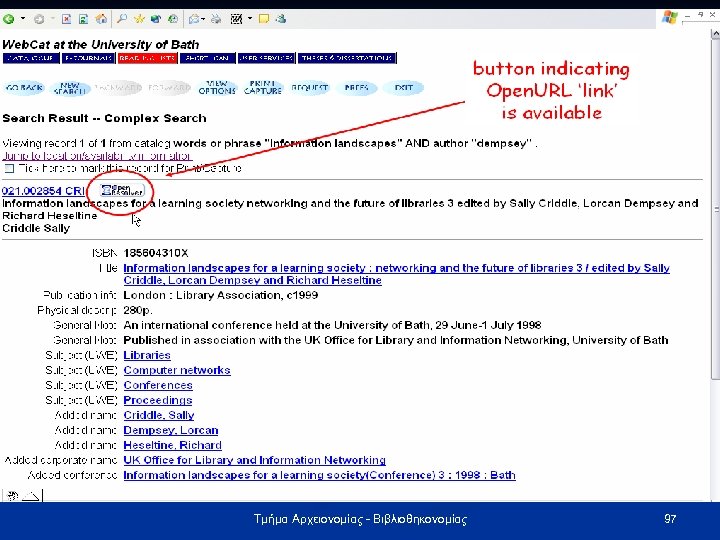
Task: Expand the Mail icon dropdown arrow
Action: [x=203, y=19]
